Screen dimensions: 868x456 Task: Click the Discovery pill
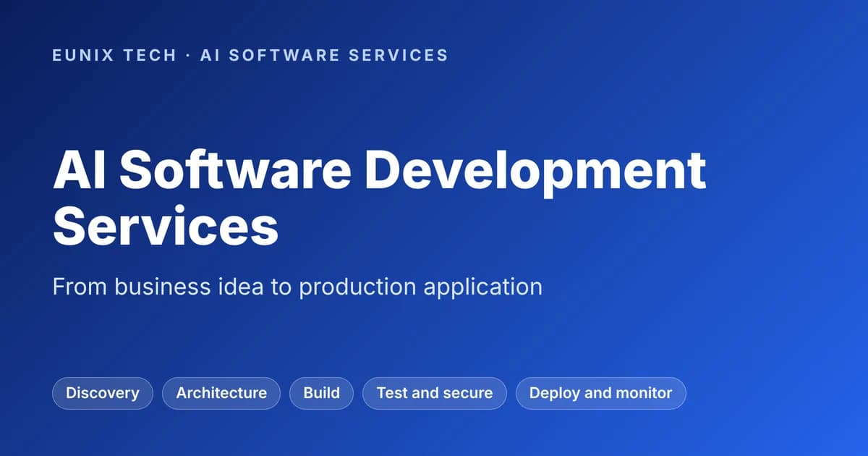click(103, 393)
